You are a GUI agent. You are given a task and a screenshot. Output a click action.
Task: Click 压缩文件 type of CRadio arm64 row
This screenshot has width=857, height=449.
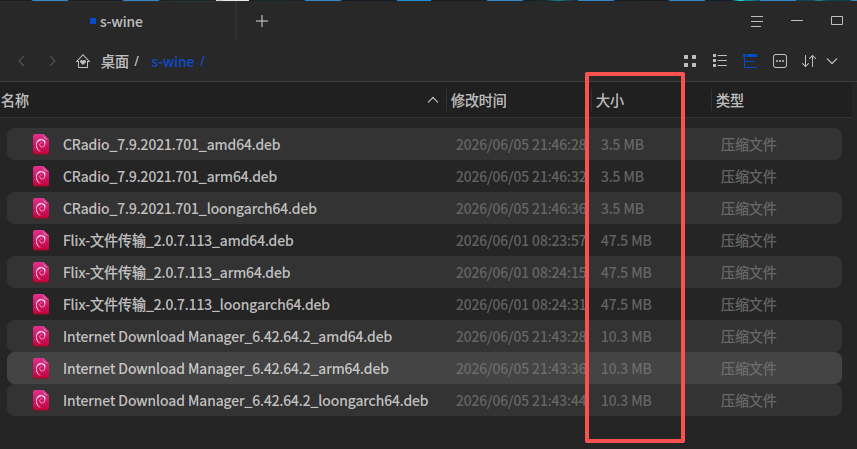[x=748, y=176]
